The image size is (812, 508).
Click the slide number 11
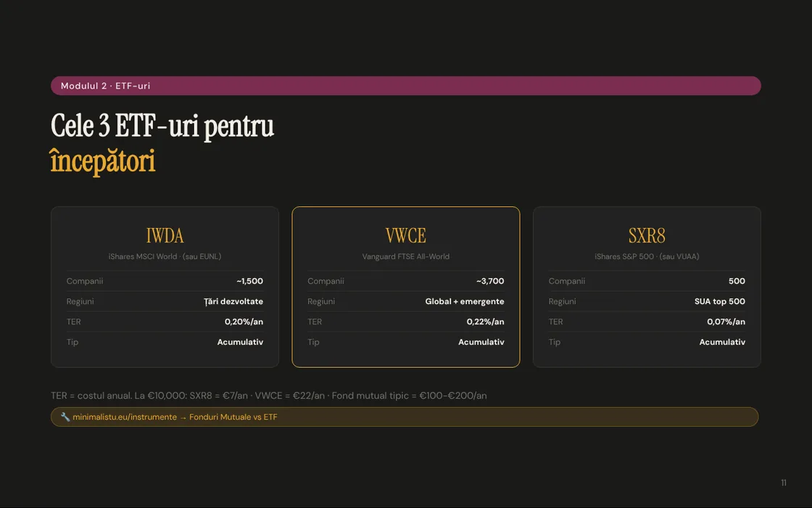(784, 483)
